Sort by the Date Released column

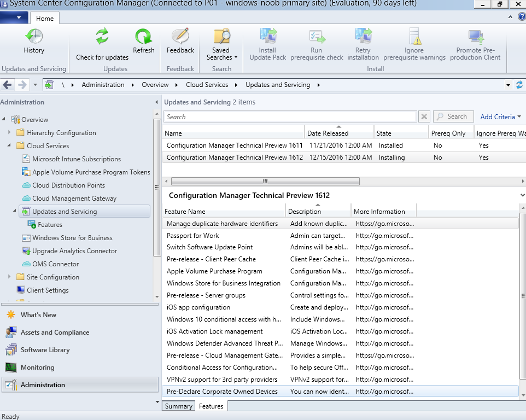pyautogui.click(x=339, y=133)
